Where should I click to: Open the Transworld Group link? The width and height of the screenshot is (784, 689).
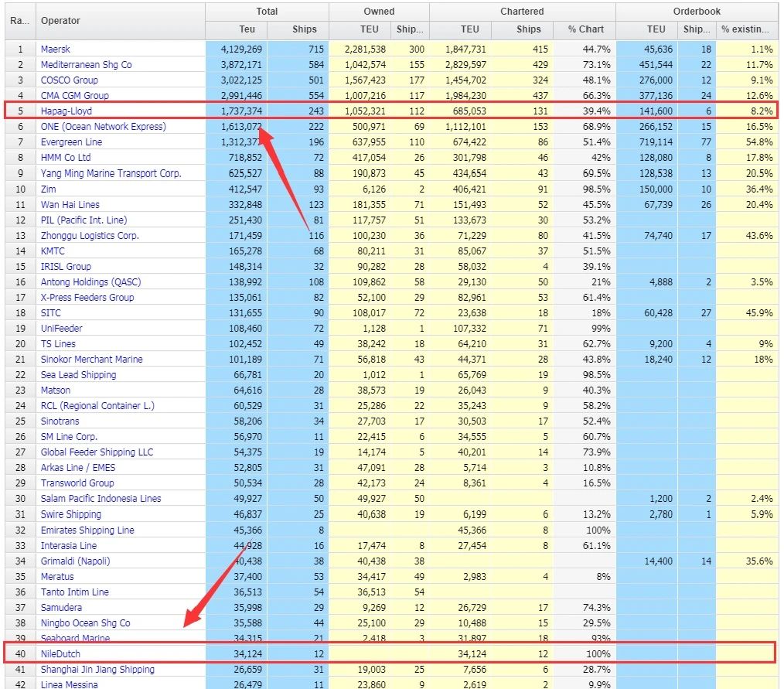[77, 483]
